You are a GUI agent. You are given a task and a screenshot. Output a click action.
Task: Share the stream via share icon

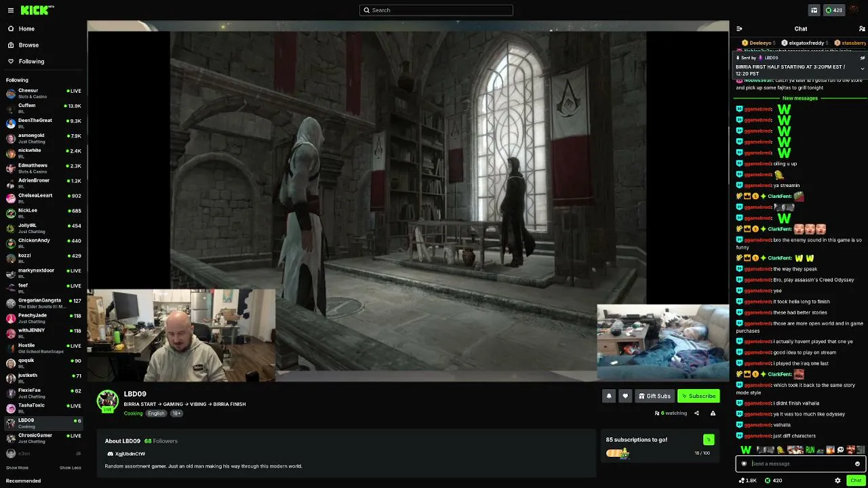[x=696, y=413]
